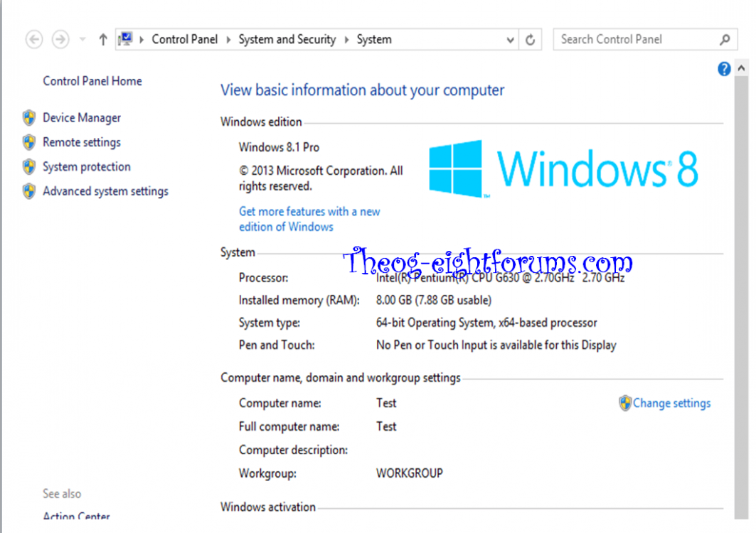Screen dimensions: 756x533
Task: Go up one level with Up arrow
Action: 103,40
